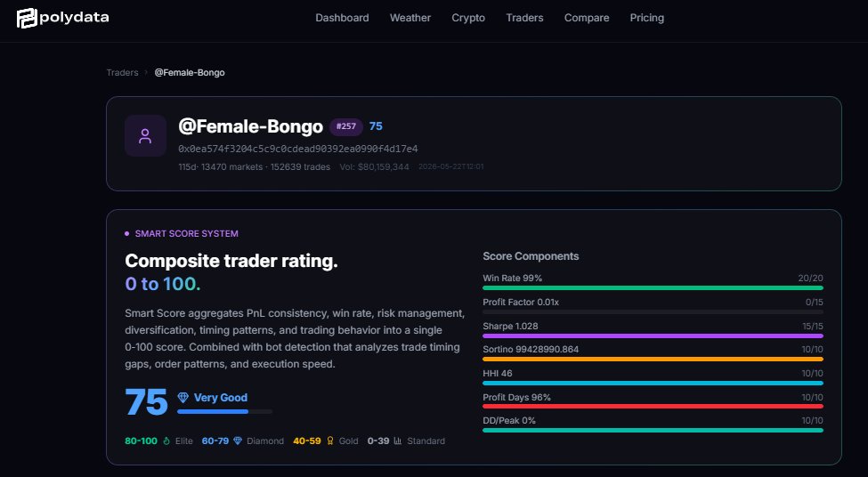Click the 0/15 score value
The height and width of the screenshot is (477, 868).
point(815,303)
